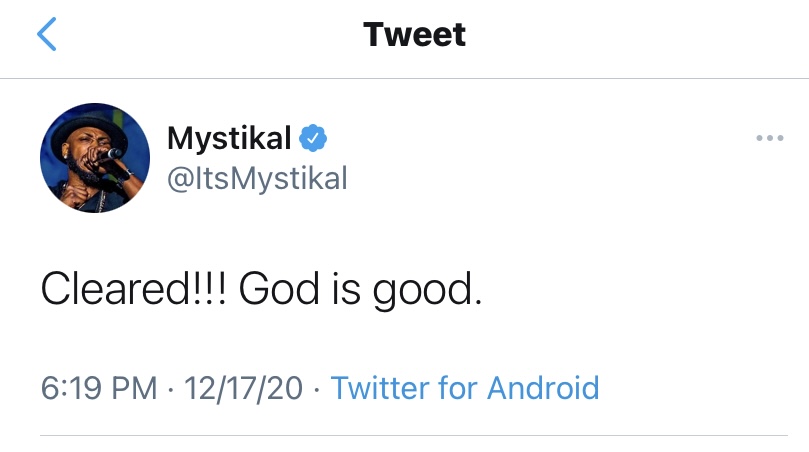Open the @ItsMystikal handle
This screenshot has width=809, height=452.
(257, 179)
